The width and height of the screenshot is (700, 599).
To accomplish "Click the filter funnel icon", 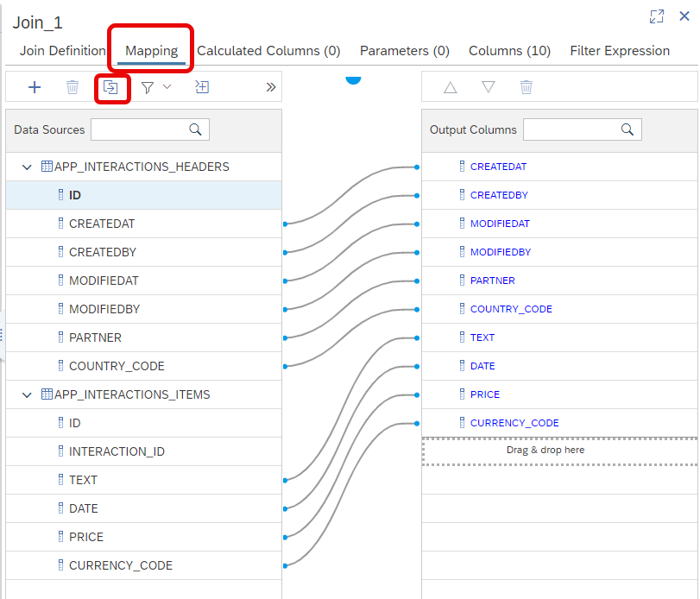I will click(148, 87).
